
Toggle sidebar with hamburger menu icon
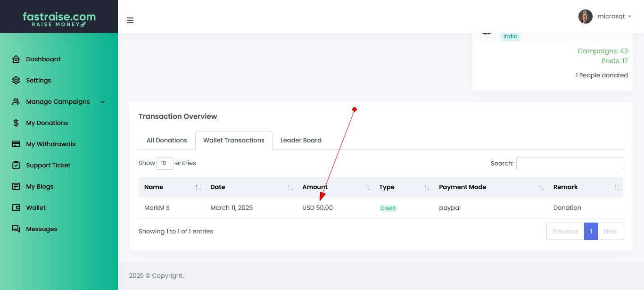coord(130,20)
